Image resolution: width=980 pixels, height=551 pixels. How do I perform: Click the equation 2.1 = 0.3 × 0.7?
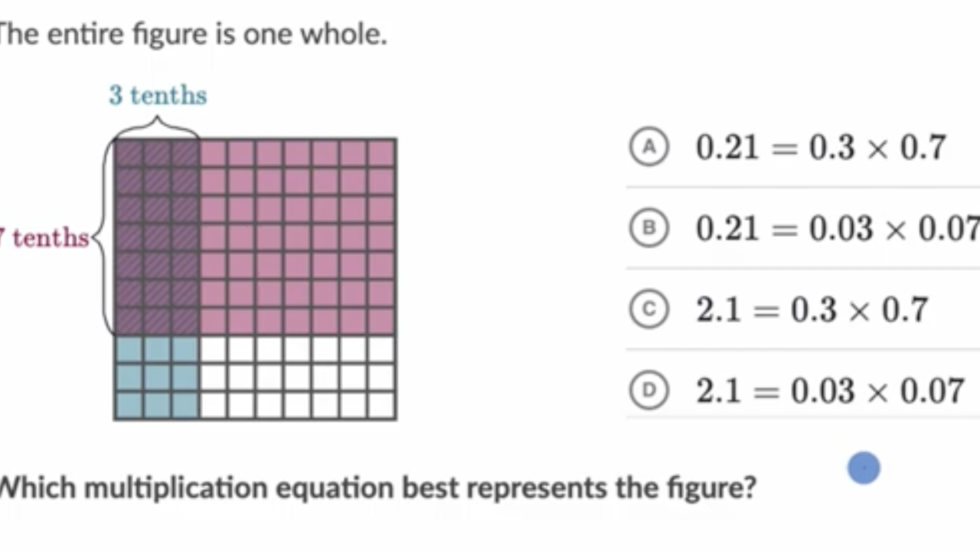812,309
